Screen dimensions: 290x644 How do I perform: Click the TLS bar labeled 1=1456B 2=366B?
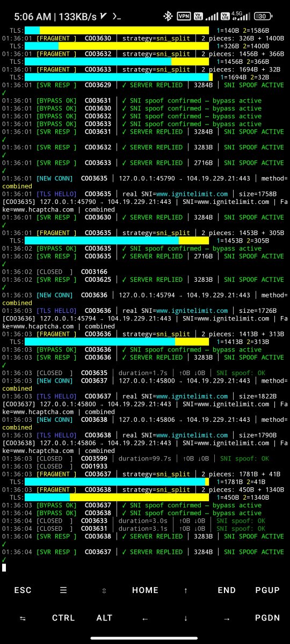(117, 62)
